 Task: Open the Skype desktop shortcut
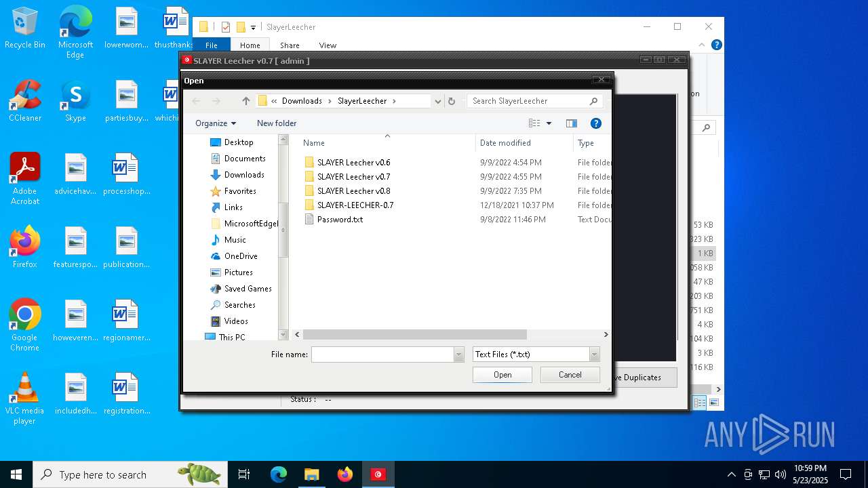pyautogui.click(x=75, y=101)
